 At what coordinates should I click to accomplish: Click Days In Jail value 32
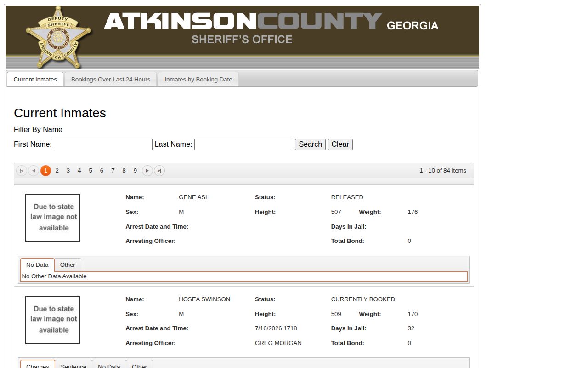(411, 328)
